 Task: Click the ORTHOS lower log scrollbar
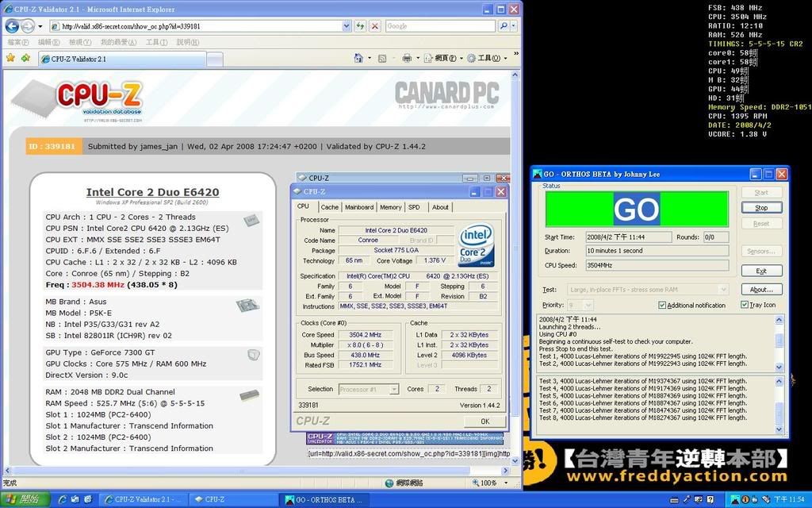pyautogui.click(x=779, y=405)
